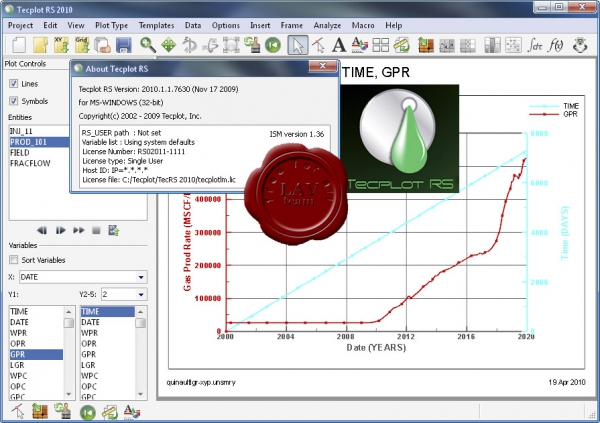
Task: Open the Macro menu
Action: pyautogui.click(x=363, y=26)
